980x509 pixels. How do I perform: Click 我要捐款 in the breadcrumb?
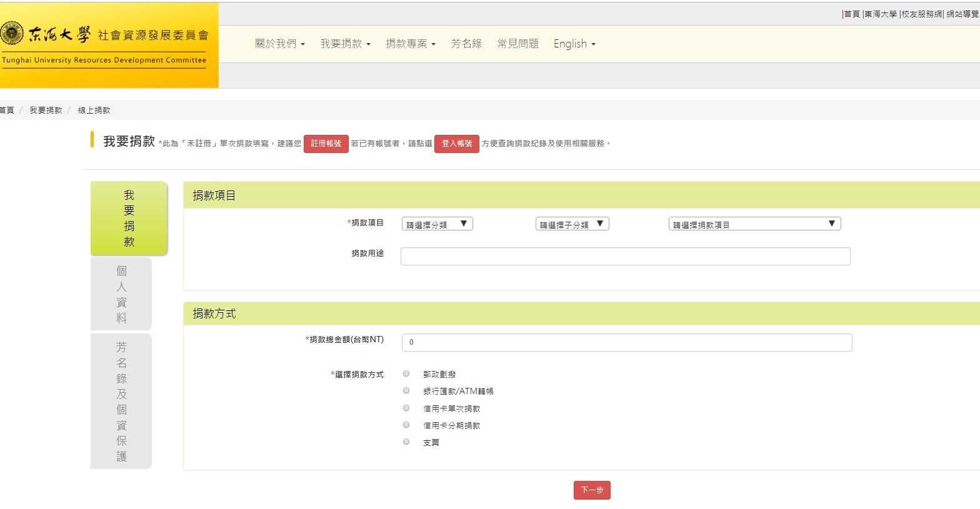coord(46,110)
